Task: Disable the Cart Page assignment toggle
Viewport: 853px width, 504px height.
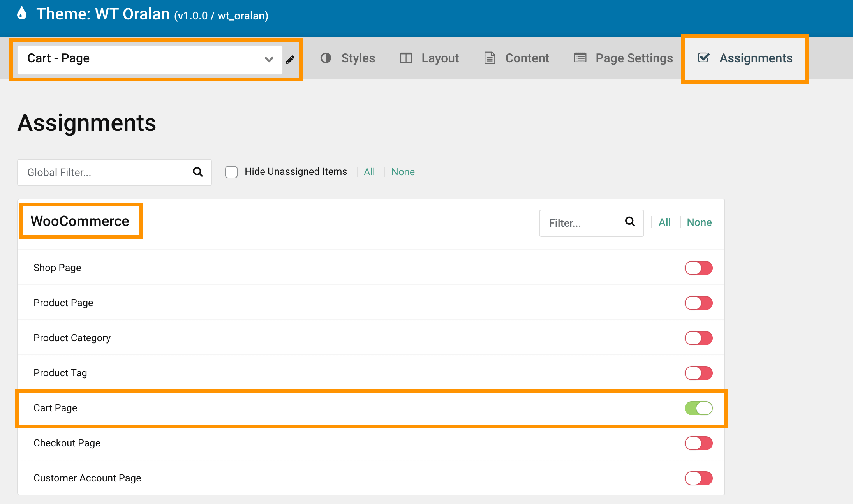Action: tap(699, 408)
